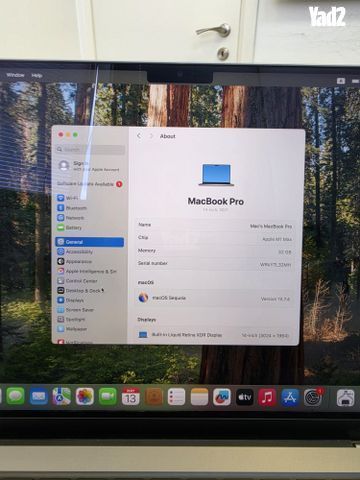This screenshot has width=360, height=480.
Task: Open Contacts in the Dock
Action: click(154, 397)
